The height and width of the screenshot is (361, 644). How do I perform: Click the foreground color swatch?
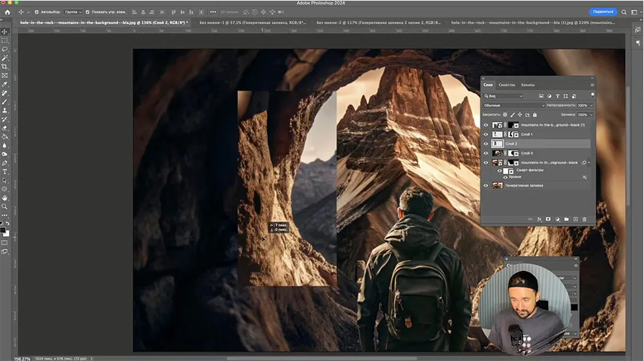(3, 230)
